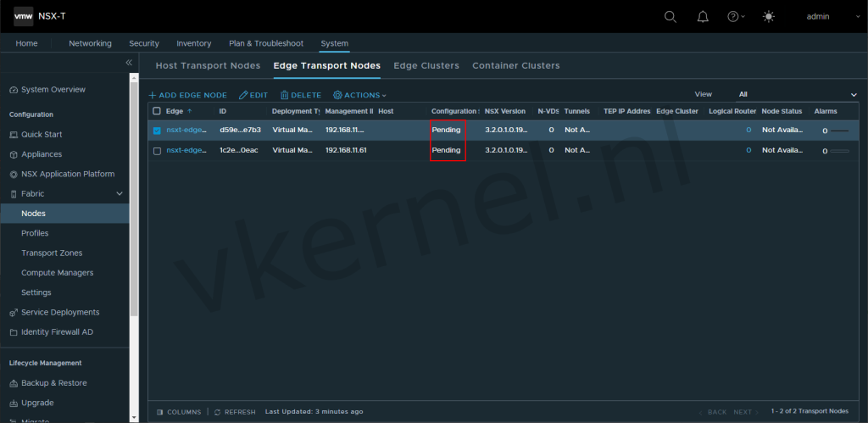Image resolution: width=868 pixels, height=423 pixels.
Task: Click the Service Deployments icon
Action: click(x=14, y=313)
